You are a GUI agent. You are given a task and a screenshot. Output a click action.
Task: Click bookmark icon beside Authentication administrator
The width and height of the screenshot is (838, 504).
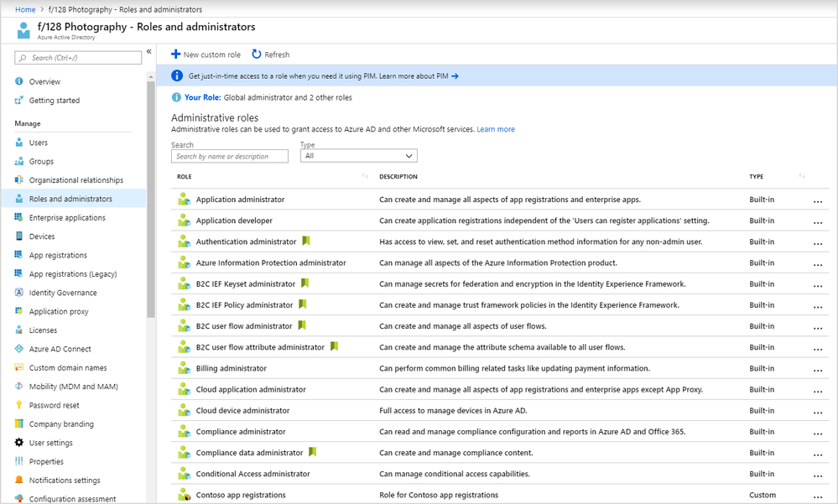pyautogui.click(x=306, y=241)
